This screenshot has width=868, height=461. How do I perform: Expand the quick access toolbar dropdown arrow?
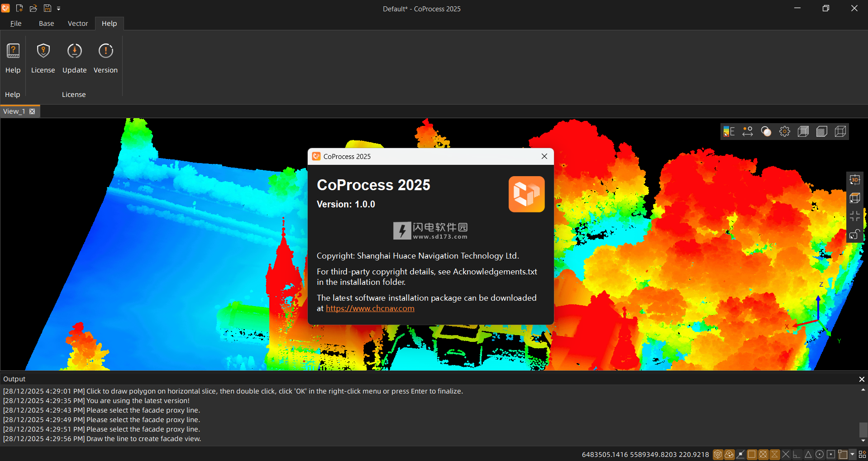pyautogui.click(x=58, y=9)
